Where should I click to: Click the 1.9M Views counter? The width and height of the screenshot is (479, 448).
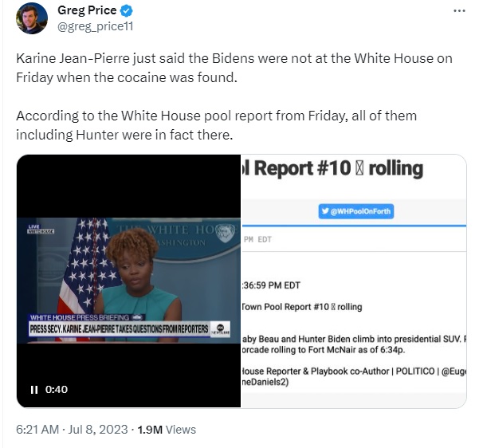pos(167,430)
